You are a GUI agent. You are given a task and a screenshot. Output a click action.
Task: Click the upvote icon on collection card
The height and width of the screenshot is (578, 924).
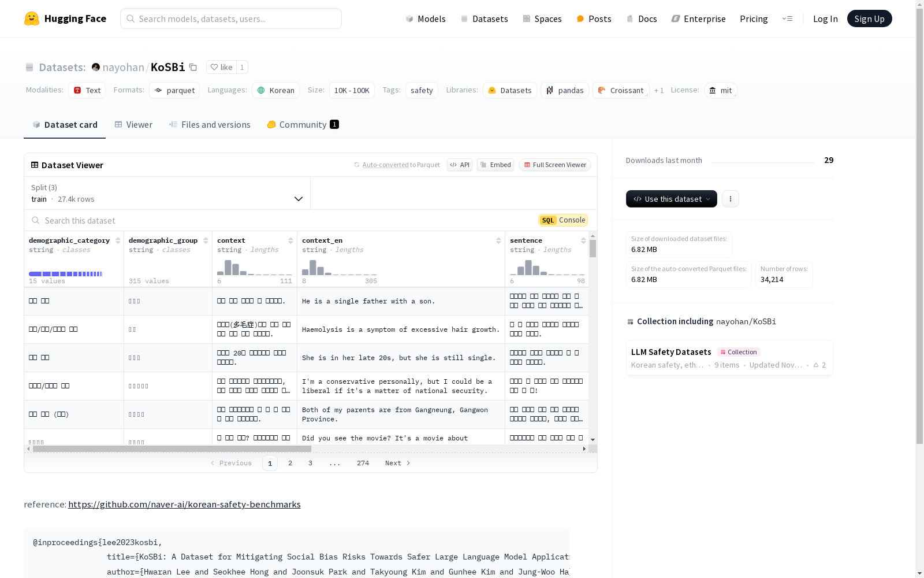tap(816, 365)
